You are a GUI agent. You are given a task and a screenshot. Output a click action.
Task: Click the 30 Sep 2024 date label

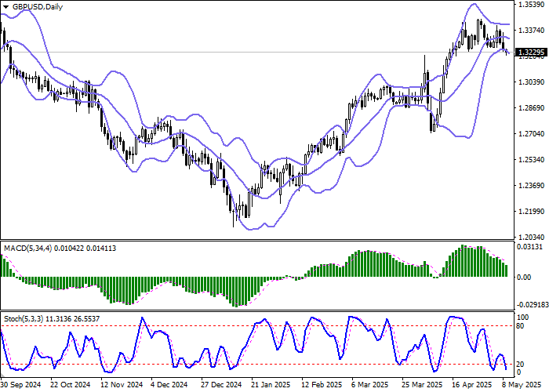coord(20,386)
